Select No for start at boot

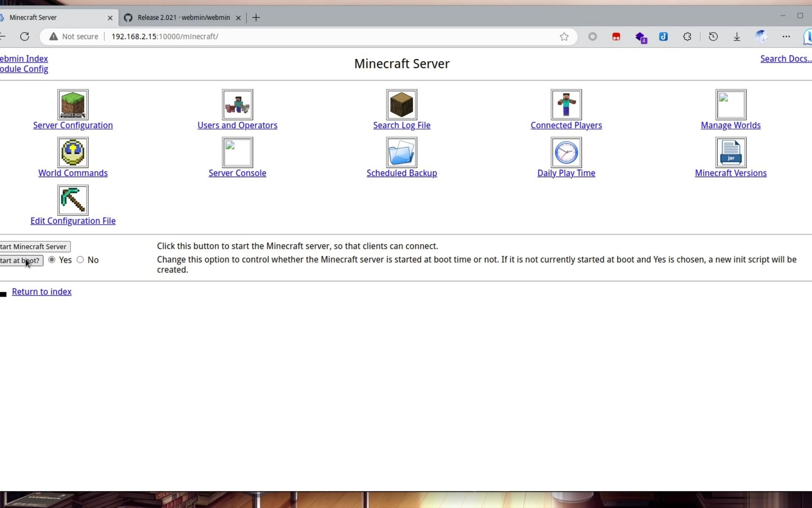[80, 260]
